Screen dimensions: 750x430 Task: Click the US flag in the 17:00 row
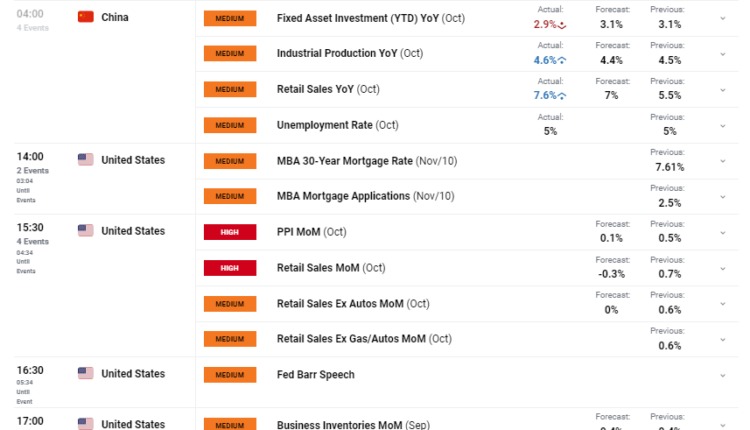85,424
